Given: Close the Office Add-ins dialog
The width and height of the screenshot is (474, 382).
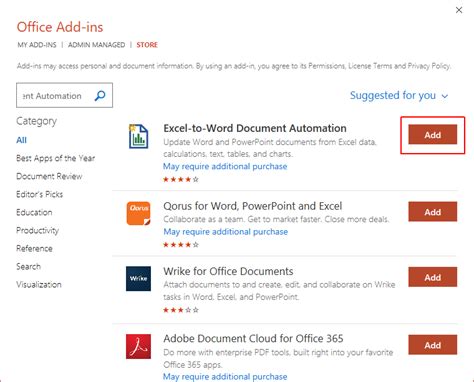Looking at the screenshot, I should (459, 10).
